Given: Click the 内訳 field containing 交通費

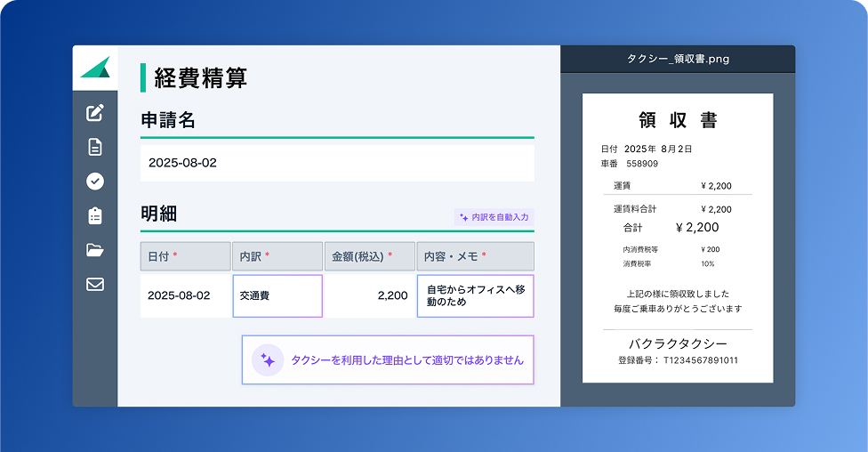Looking at the screenshot, I should (277, 295).
